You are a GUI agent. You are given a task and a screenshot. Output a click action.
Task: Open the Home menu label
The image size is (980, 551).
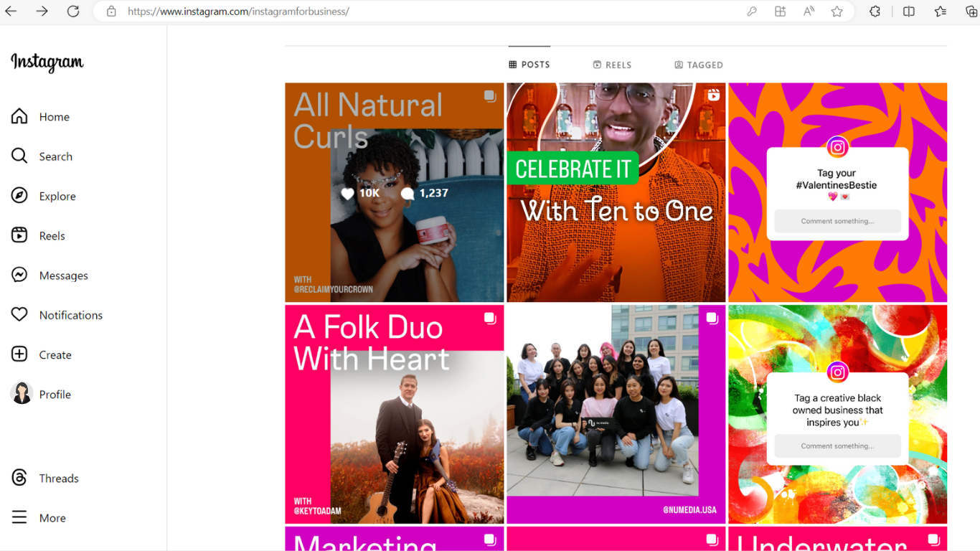pos(55,117)
